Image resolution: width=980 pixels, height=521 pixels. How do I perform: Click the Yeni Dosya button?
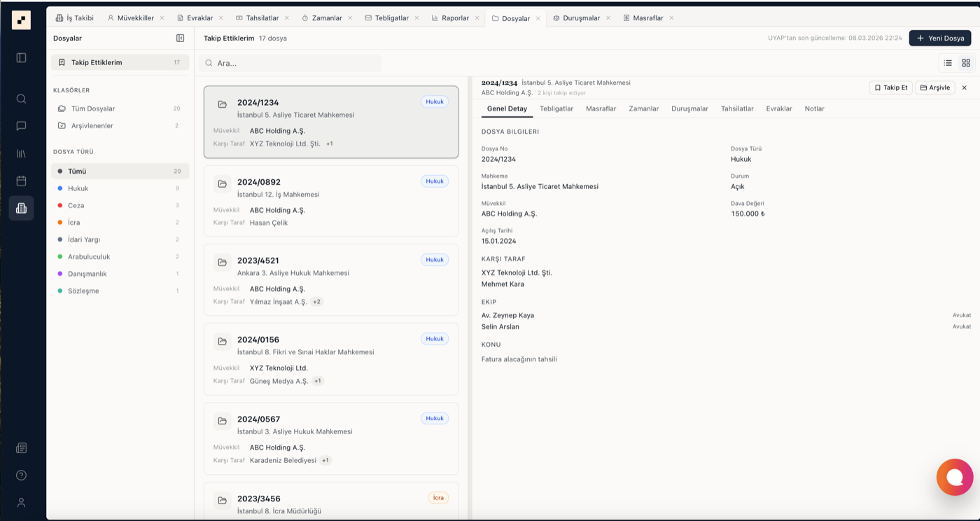pos(939,39)
